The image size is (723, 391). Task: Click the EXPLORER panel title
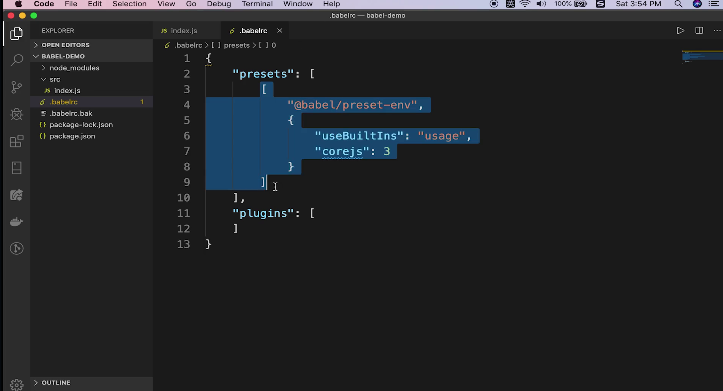point(58,30)
